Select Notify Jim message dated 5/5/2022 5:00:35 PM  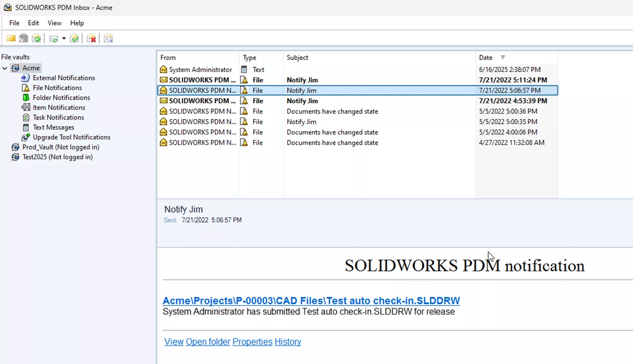click(357, 122)
